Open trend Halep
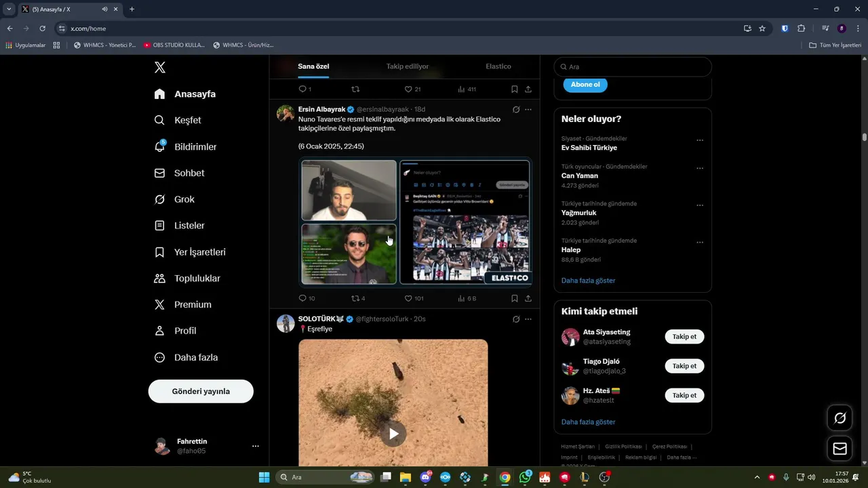868x488 pixels. [571, 250]
